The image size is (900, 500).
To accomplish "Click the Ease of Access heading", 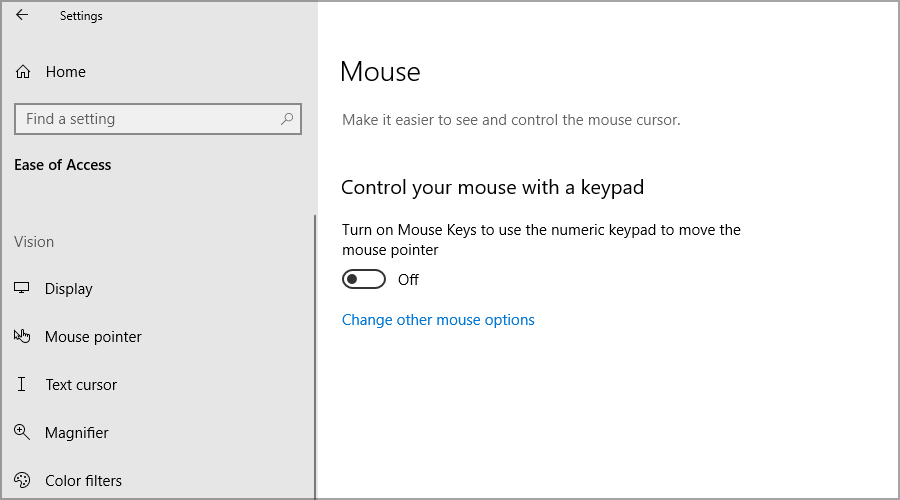I will (63, 165).
